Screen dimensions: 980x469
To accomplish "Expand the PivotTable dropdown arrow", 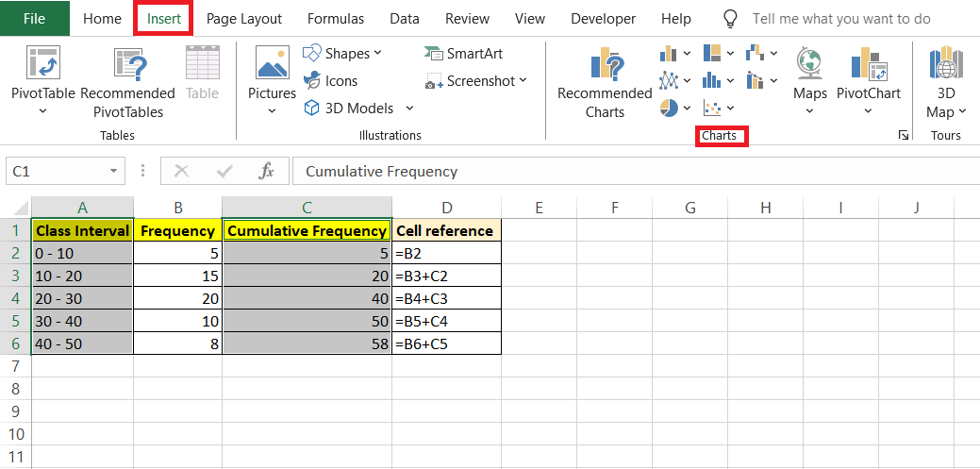I will click(43, 111).
